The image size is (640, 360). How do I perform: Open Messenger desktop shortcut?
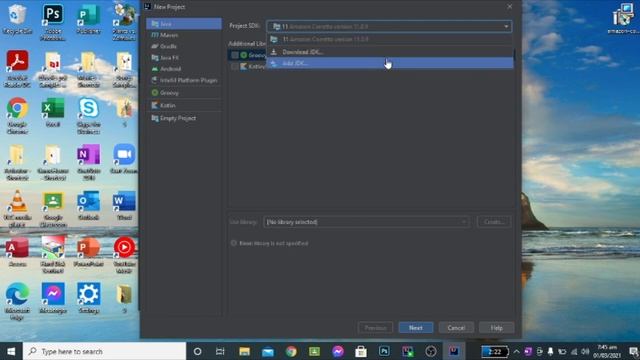click(53, 298)
